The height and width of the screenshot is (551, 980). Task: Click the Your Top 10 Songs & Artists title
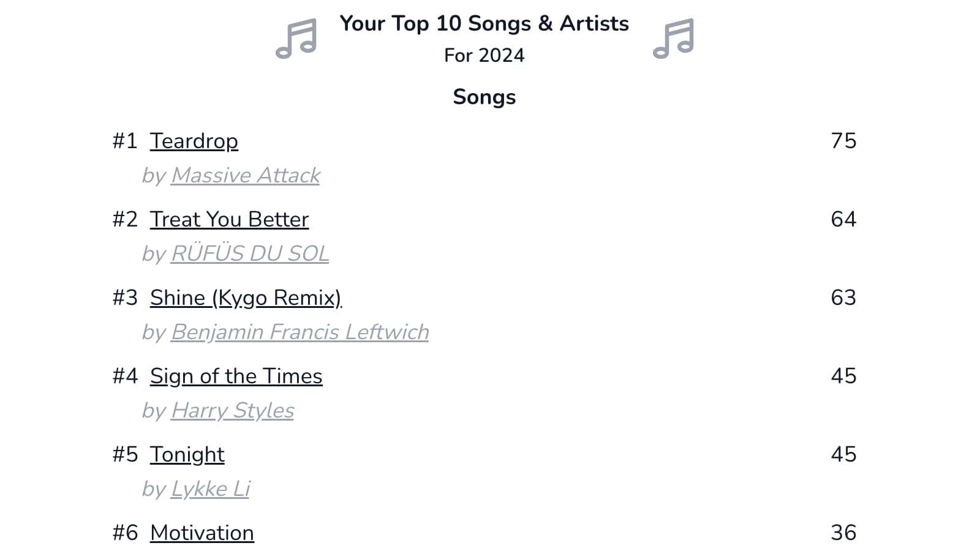[484, 23]
